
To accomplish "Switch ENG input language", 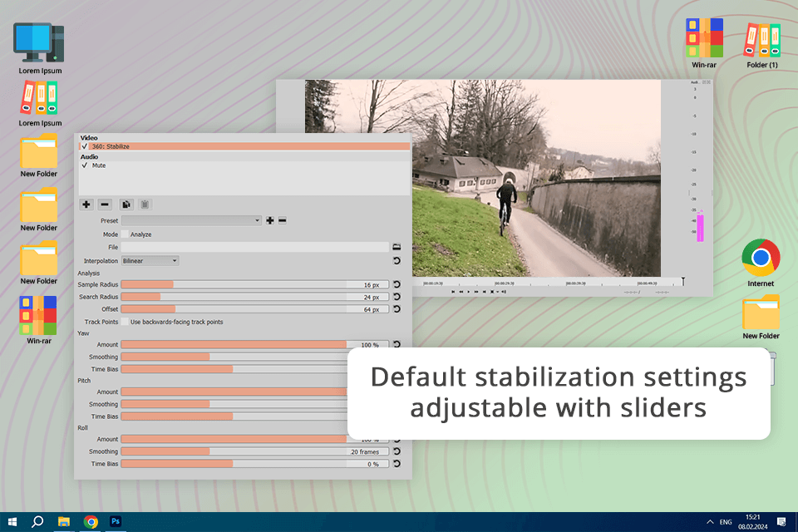I will point(725,522).
